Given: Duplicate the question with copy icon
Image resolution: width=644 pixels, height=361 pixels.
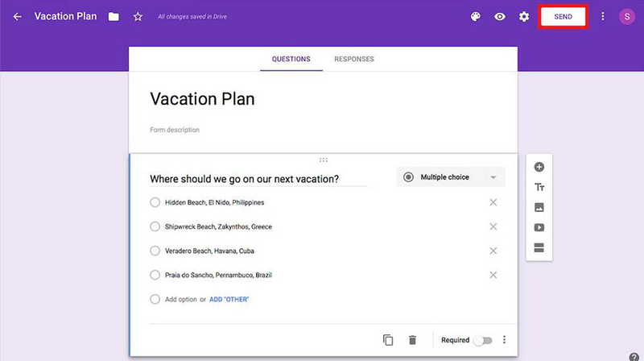Looking at the screenshot, I should click(388, 340).
